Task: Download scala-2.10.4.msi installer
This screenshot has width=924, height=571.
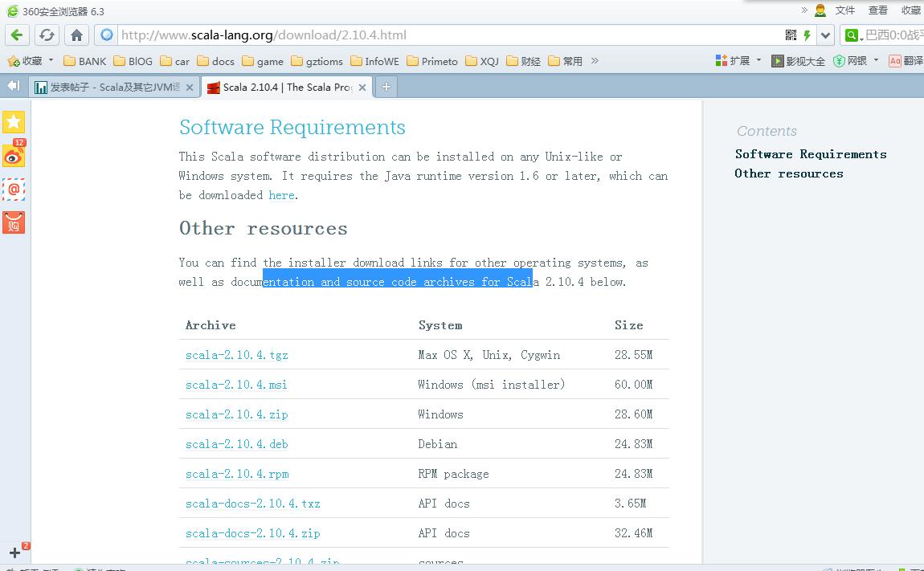Action: 236,385
